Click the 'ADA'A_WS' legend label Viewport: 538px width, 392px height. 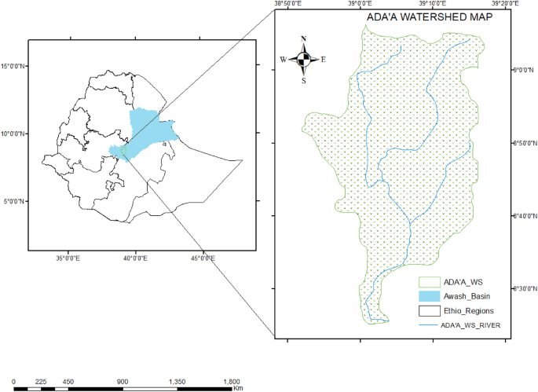(x=463, y=282)
